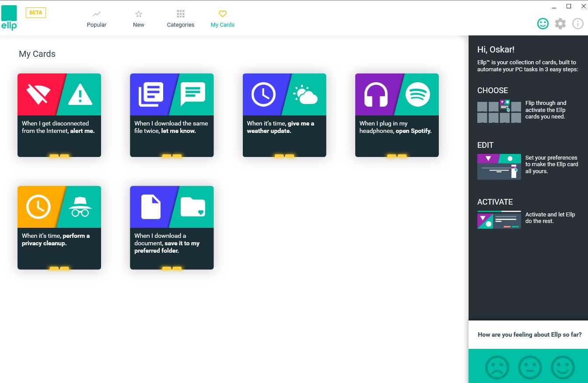The width and height of the screenshot is (588, 383).
Task: Switch to the My Cards tab
Action: [223, 19]
